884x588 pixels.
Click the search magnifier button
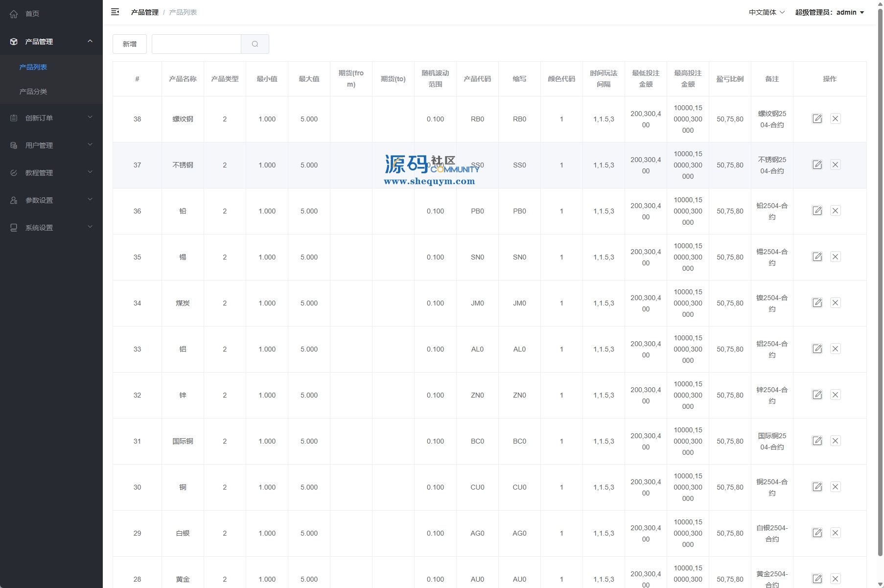(255, 44)
